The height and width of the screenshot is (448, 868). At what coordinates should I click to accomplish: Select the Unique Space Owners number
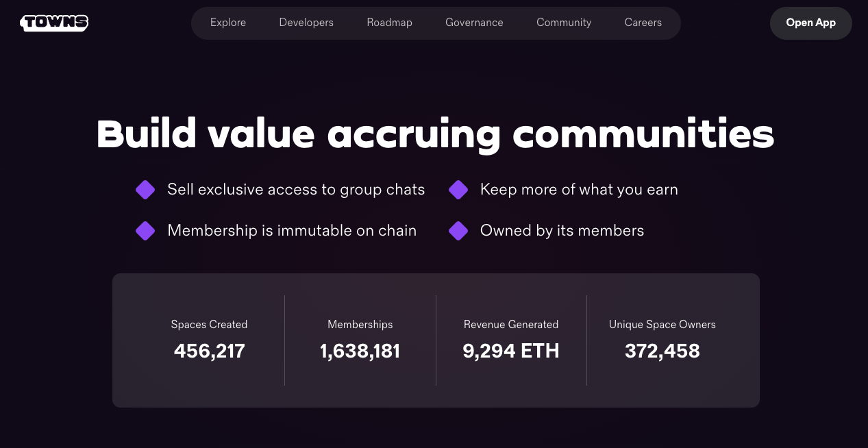coord(662,351)
